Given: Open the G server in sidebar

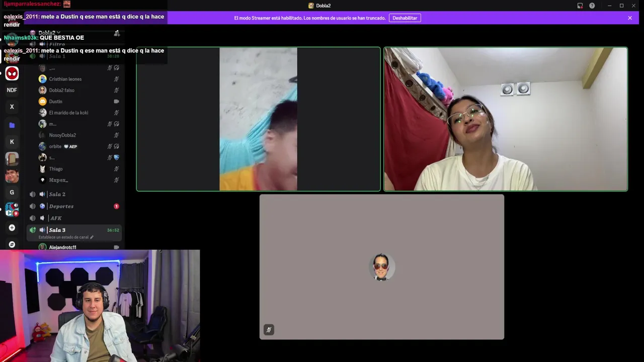Looking at the screenshot, I should point(12,192).
